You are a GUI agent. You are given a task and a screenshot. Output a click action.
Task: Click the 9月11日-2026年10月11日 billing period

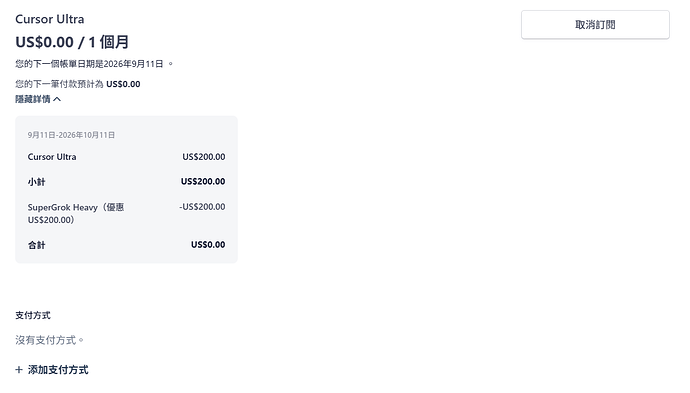pyautogui.click(x=71, y=135)
